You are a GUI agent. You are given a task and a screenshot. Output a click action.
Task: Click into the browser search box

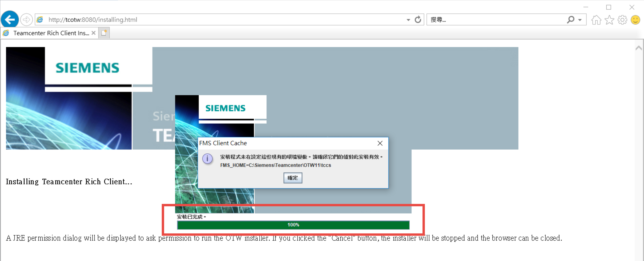[495, 20]
